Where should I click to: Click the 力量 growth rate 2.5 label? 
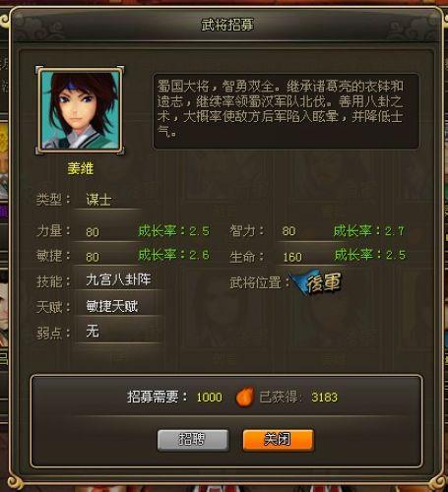tap(173, 231)
